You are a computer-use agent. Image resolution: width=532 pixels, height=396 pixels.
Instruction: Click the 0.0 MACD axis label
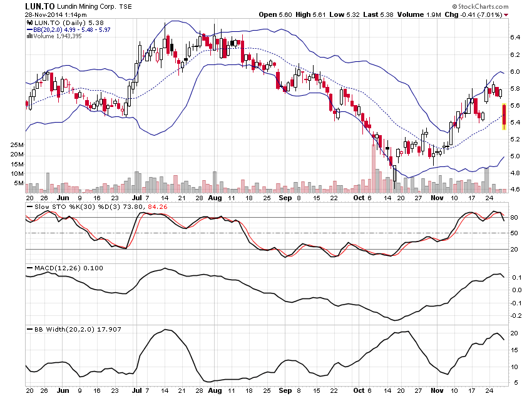(x=517, y=290)
